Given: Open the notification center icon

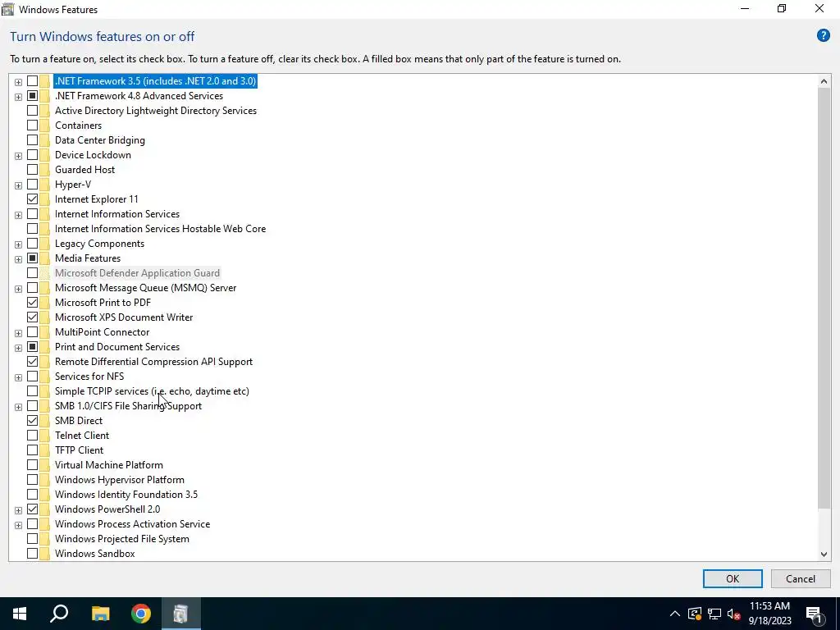Looking at the screenshot, I should 815,614.
